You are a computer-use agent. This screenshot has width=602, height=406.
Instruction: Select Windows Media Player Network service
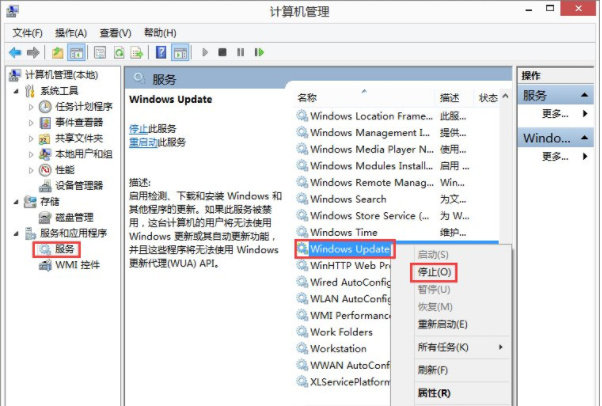(372, 149)
